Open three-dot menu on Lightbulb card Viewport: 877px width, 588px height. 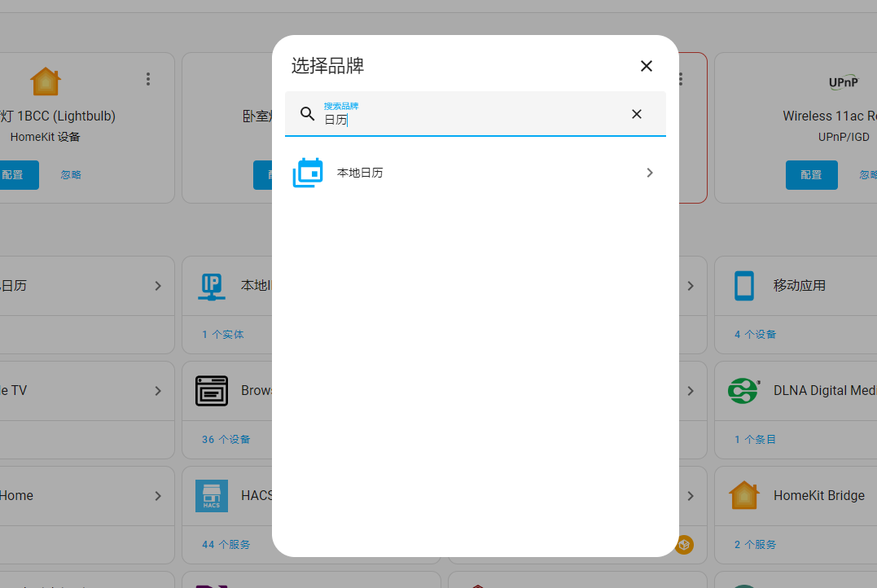[148, 79]
